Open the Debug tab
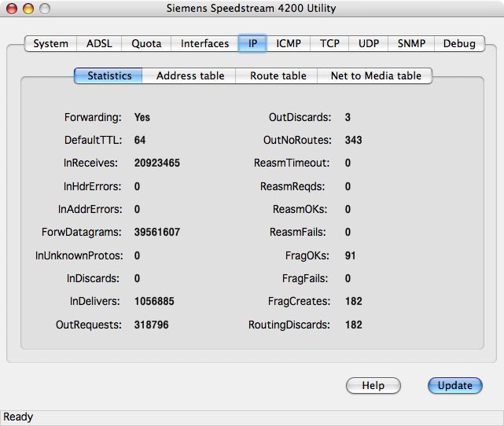This screenshot has height=426, width=504. (459, 43)
